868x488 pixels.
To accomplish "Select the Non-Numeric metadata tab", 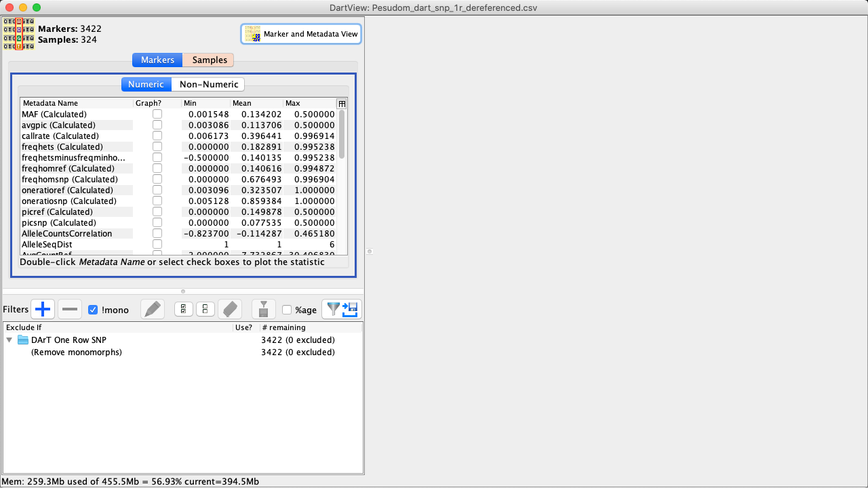I will point(208,84).
